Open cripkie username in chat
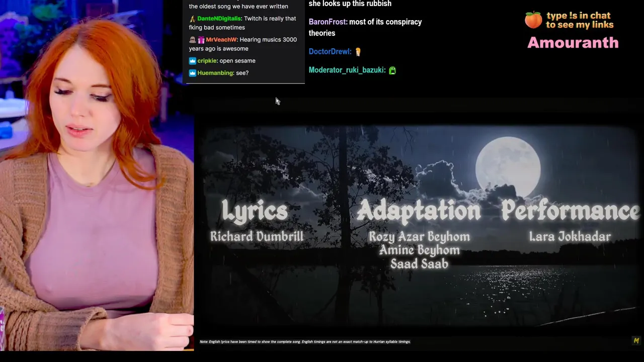Viewport: 644px width, 362px height. [207, 61]
